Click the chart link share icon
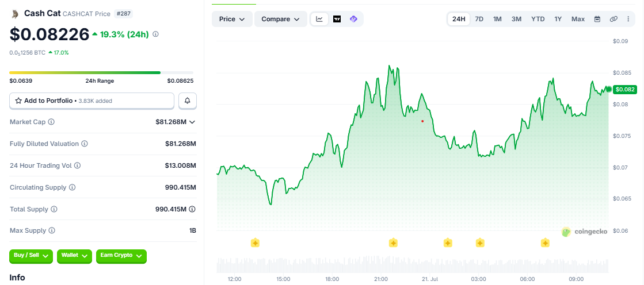This screenshot has width=644, height=285. (613, 19)
